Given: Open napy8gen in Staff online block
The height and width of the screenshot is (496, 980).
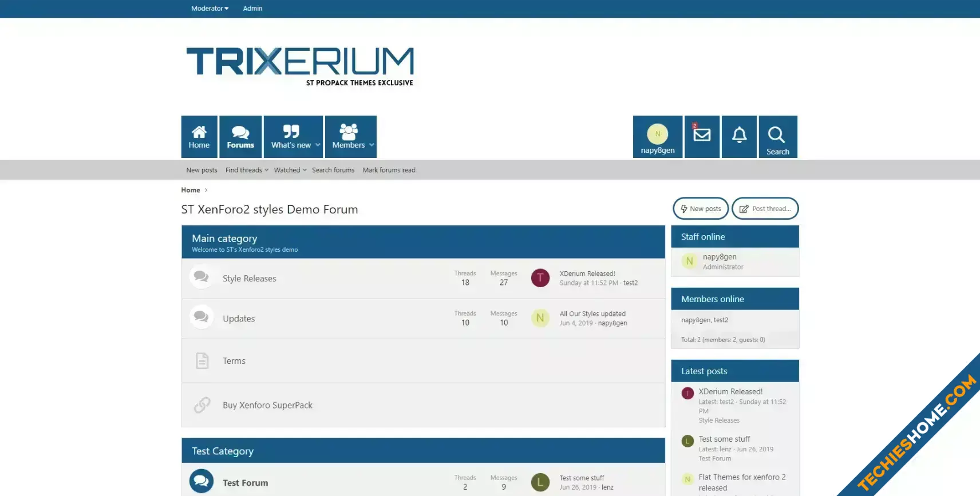Looking at the screenshot, I should coord(720,257).
